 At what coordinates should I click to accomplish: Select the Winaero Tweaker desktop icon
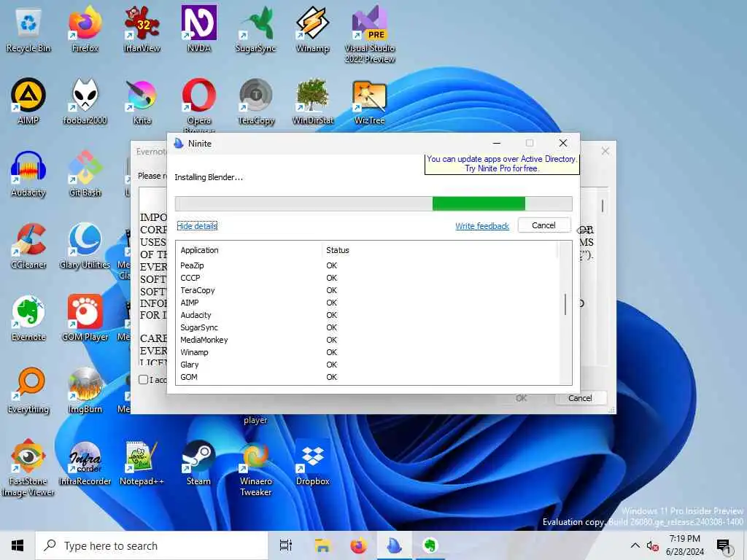click(x=256, y=467)
